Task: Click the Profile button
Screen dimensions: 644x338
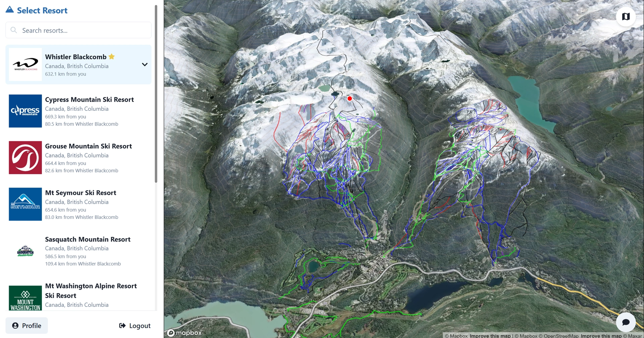Action: pyautogui.click(x=26, y=325)
